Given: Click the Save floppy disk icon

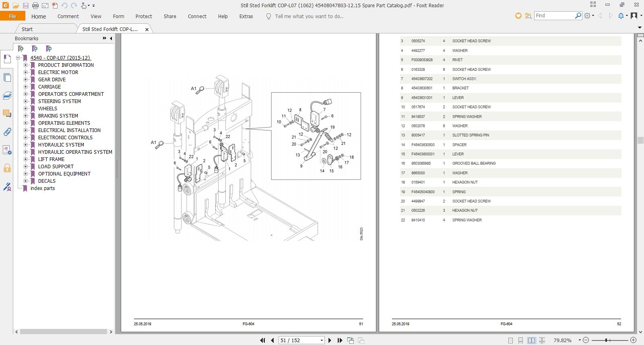Looking at the screenshot, I should pyautogui.click(x=26, y=6).
